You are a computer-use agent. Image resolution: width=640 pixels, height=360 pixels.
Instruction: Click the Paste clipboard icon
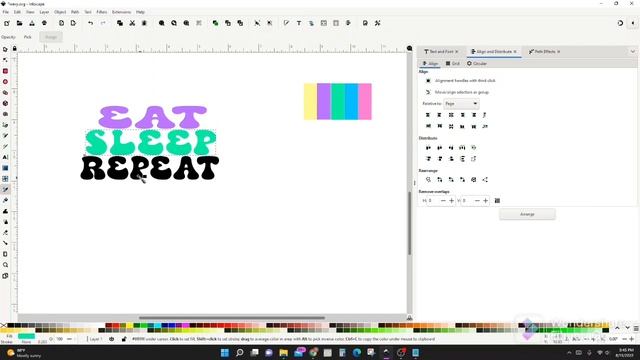[144, 23]
